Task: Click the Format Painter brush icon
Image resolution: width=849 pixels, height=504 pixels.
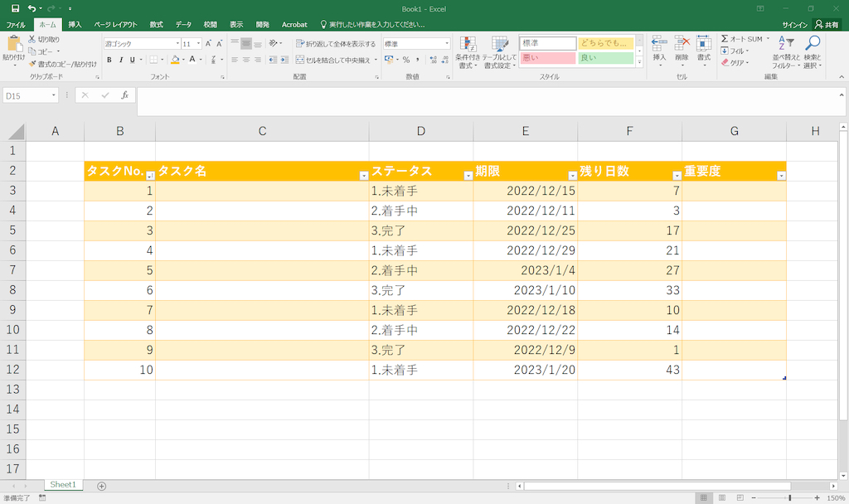Action: pos(32,64)
